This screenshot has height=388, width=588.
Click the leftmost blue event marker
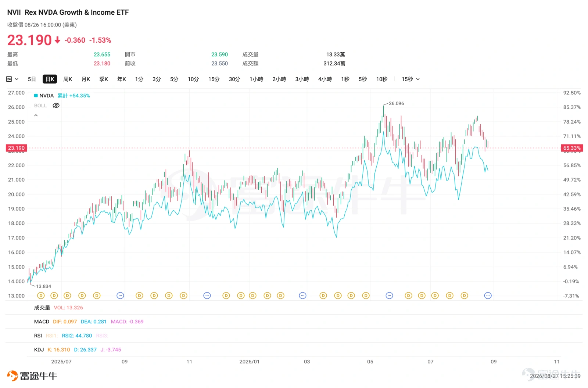point(120,296)
